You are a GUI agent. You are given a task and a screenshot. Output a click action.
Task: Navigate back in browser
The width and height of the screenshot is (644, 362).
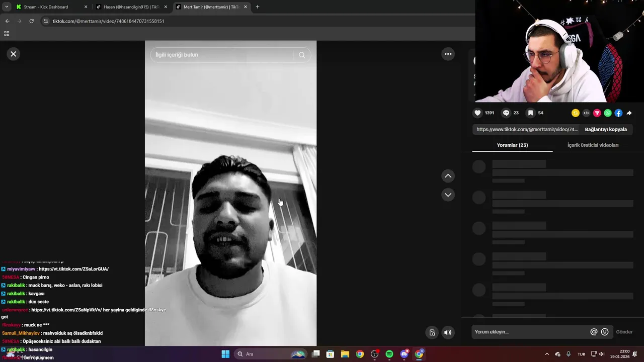pyautogui.click(x=7, y=21)
